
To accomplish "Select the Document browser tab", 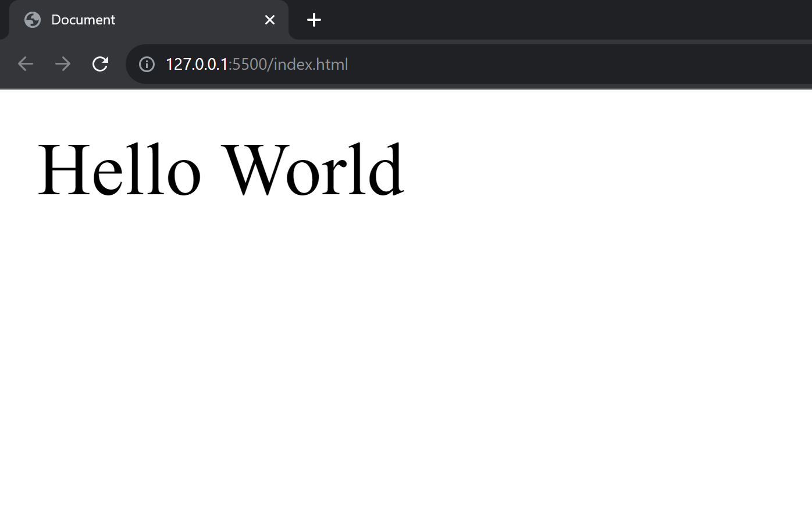I will [149, 20].
